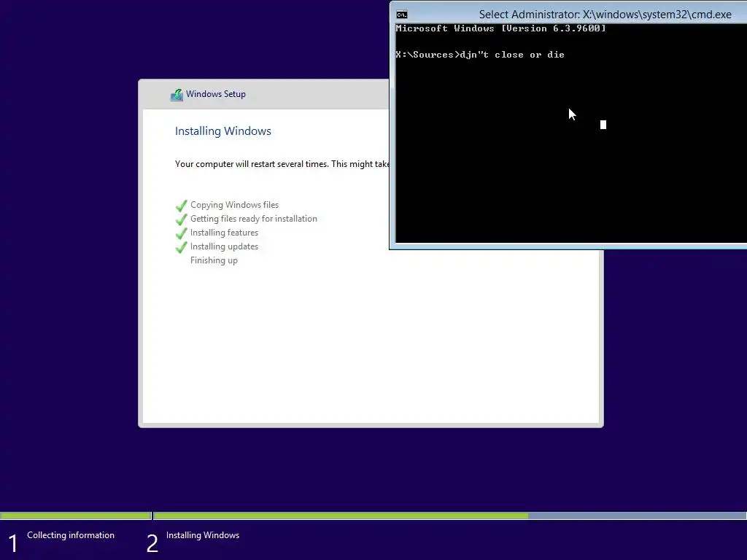
Task: Click the Collecting information progress bar
Action: point(76,516)
